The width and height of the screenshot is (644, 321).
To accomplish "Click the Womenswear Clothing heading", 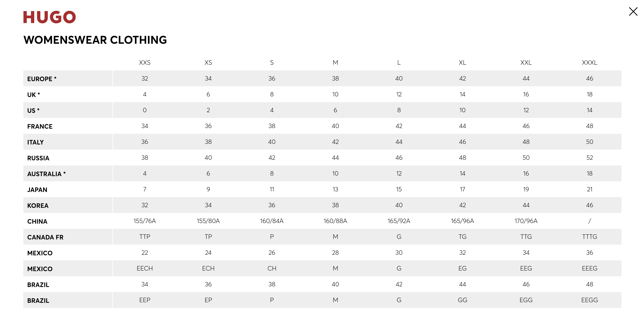I will click(x=95, y=40).
